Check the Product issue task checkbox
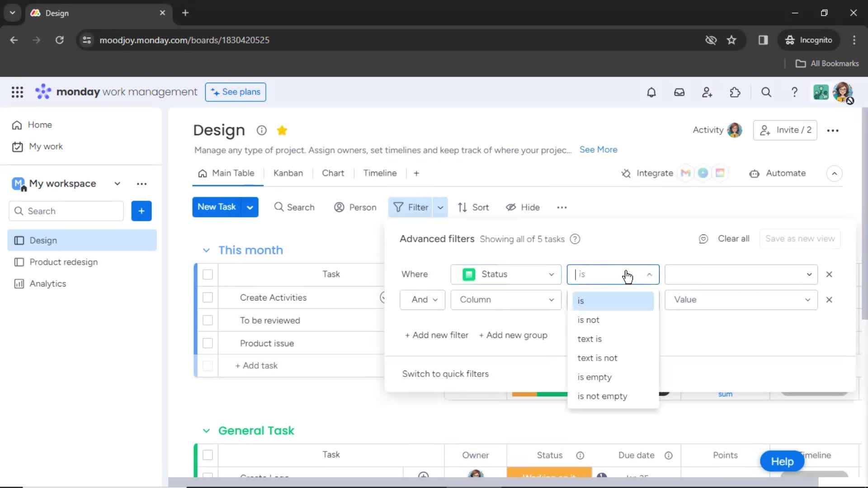Screen dimensions: 868x488 coord(208,343)
